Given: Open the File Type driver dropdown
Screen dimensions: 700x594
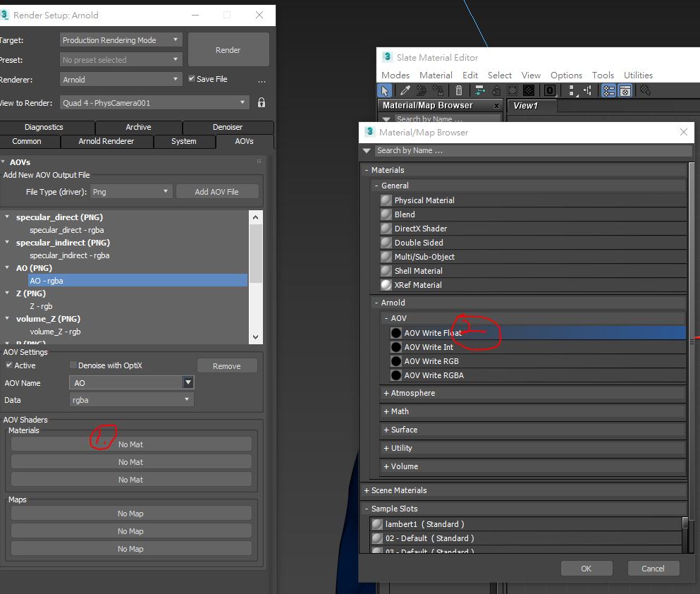Looking at the screenshot, I should tap(131, 191).
